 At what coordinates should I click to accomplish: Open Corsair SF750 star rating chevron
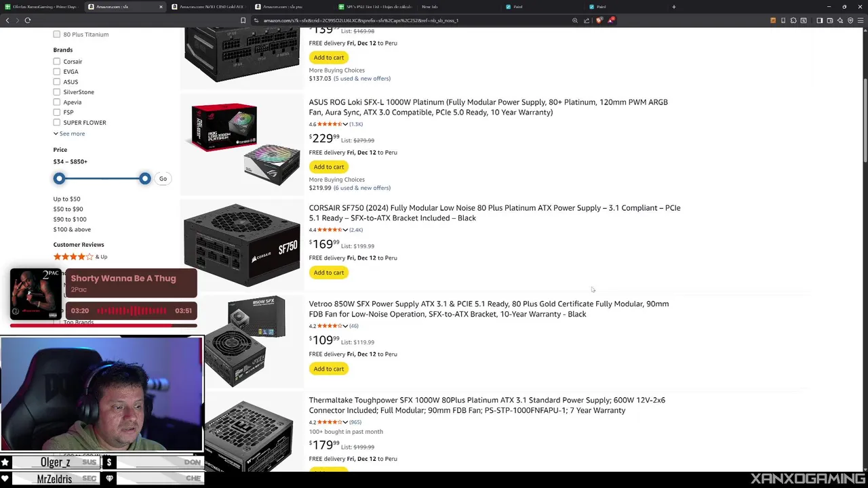coord(345,230)
